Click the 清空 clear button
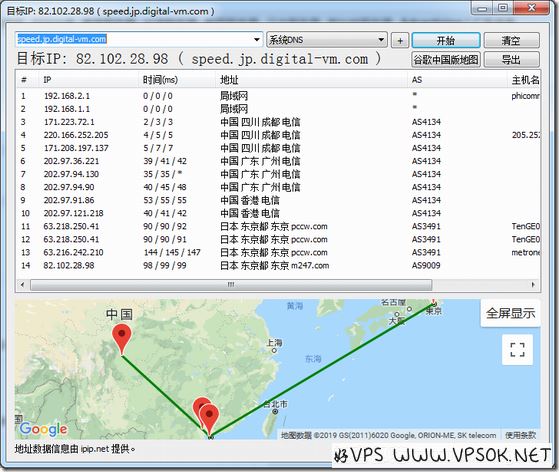This screenshot has height=472, width=559. pos(511,40)
